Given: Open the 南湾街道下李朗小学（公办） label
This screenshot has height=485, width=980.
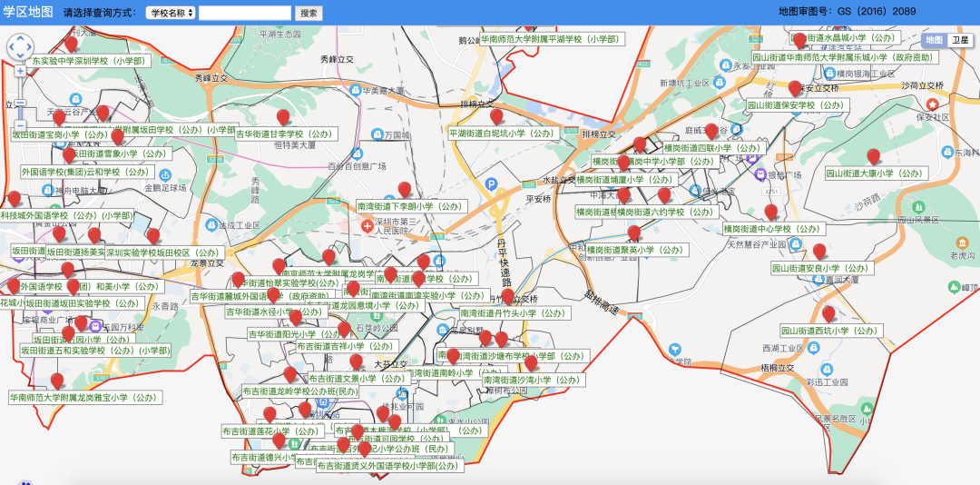Looking at the screenshot, I should pyautogui.click(x=411, y=206).
